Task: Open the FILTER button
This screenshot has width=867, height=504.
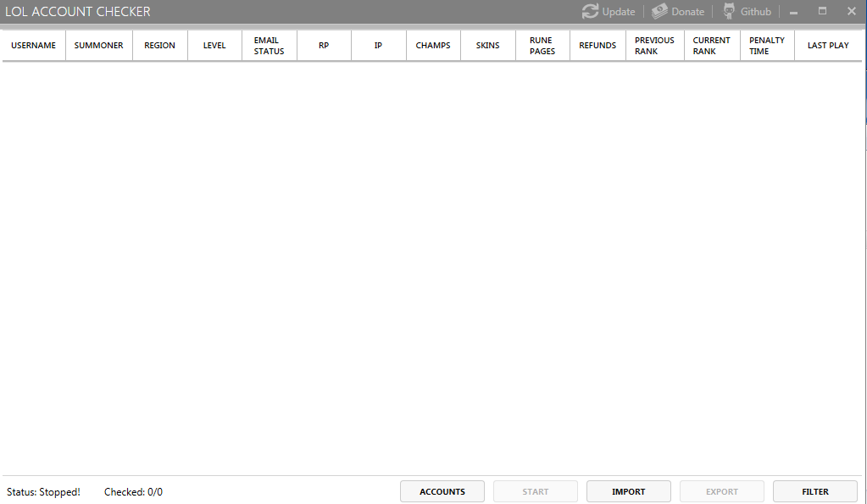Action: point(815,491)
